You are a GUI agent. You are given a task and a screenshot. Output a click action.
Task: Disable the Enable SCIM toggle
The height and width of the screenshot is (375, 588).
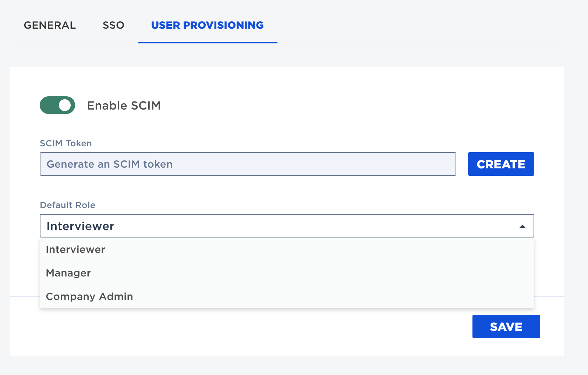point(57,105)
